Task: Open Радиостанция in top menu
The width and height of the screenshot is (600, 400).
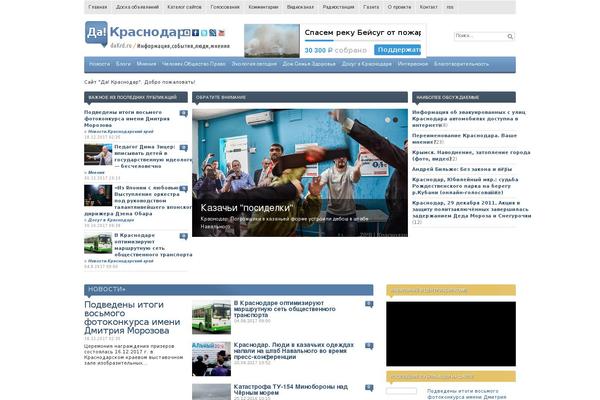Action: 339,7
